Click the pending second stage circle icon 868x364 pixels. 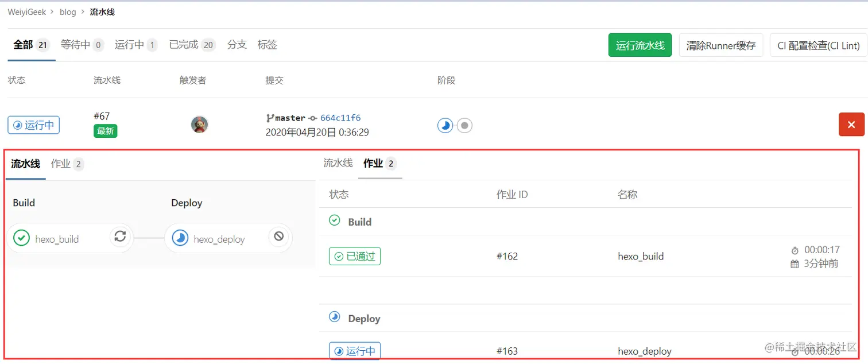click(x=464, y=125)
